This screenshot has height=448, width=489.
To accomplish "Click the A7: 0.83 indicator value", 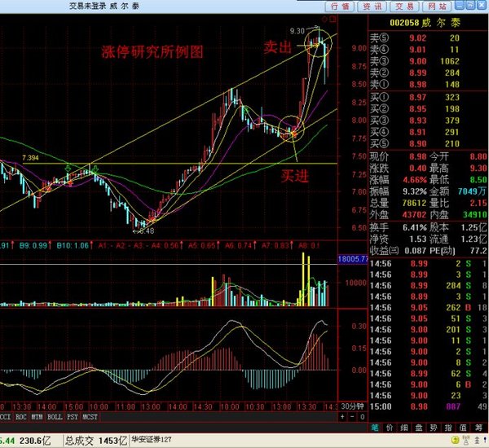I will (275, 246).
